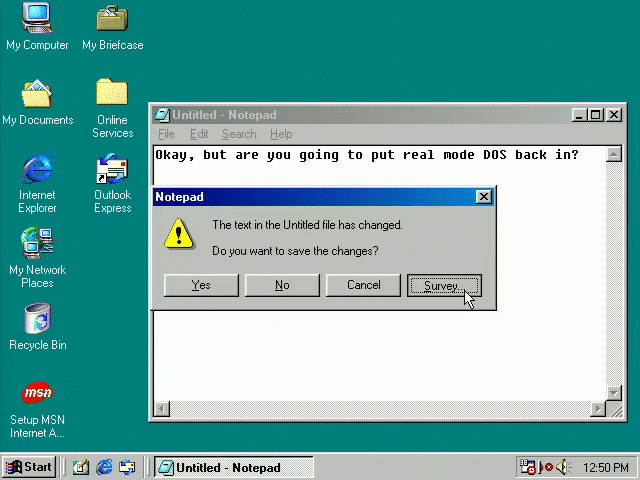Click the tray icon with the red X

pyautogui.click(x=546, y=467)
